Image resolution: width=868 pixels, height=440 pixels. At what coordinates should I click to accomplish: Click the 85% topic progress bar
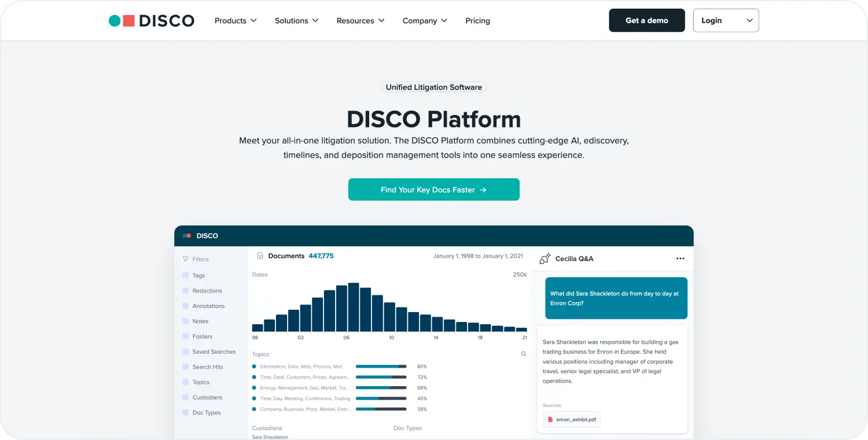381,366
